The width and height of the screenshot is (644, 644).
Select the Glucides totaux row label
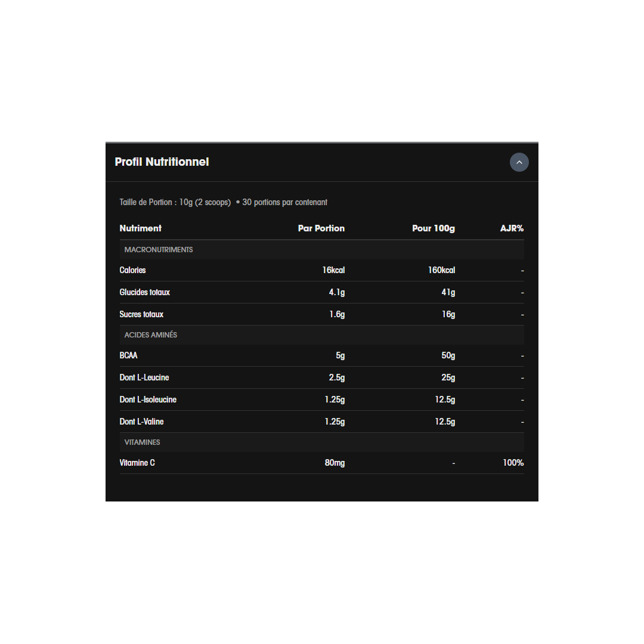(144, 292)
